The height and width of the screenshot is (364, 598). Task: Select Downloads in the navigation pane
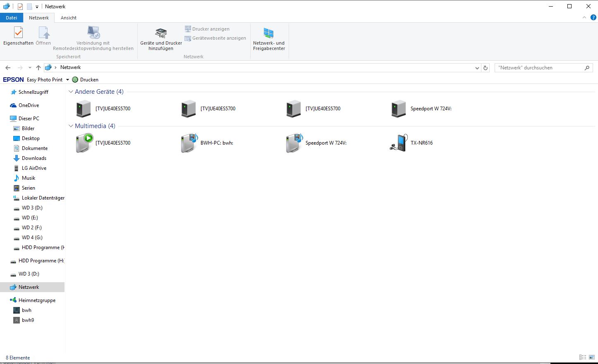coord(34,158)
